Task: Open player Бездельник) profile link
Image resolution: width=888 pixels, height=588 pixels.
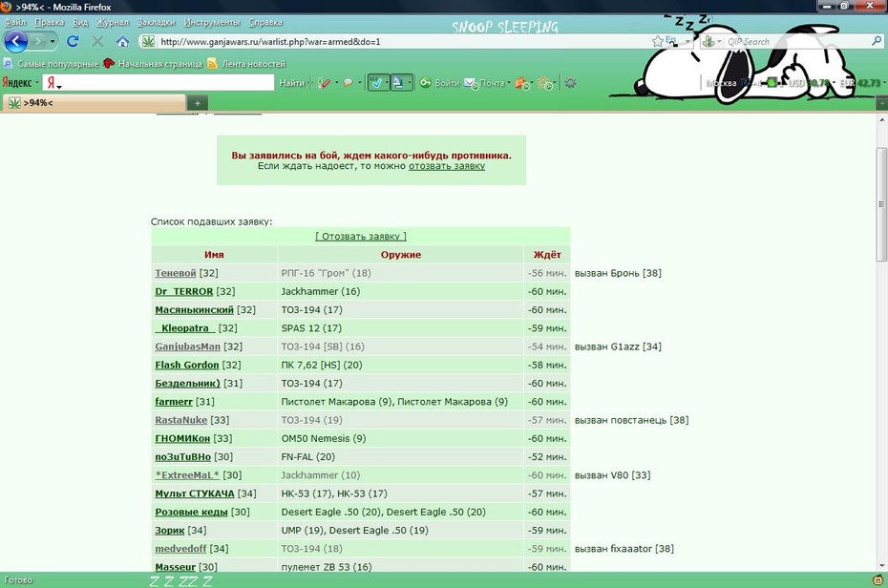Action: coord(187,383)
